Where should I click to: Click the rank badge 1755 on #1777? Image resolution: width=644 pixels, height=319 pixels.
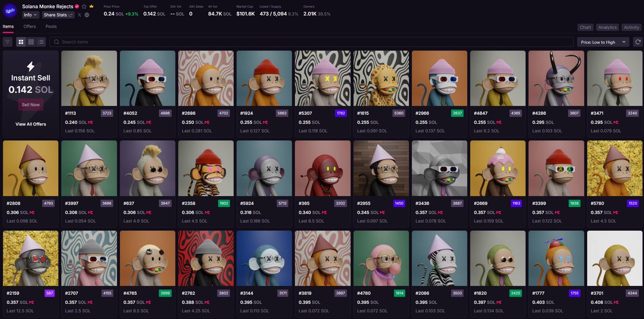pyautogui.click(x=575, y=293)
